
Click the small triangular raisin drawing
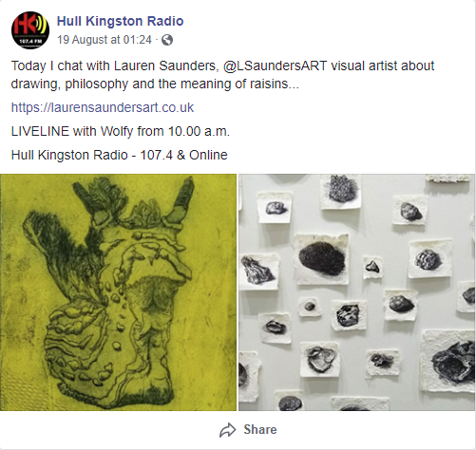[x=372, y=267]
